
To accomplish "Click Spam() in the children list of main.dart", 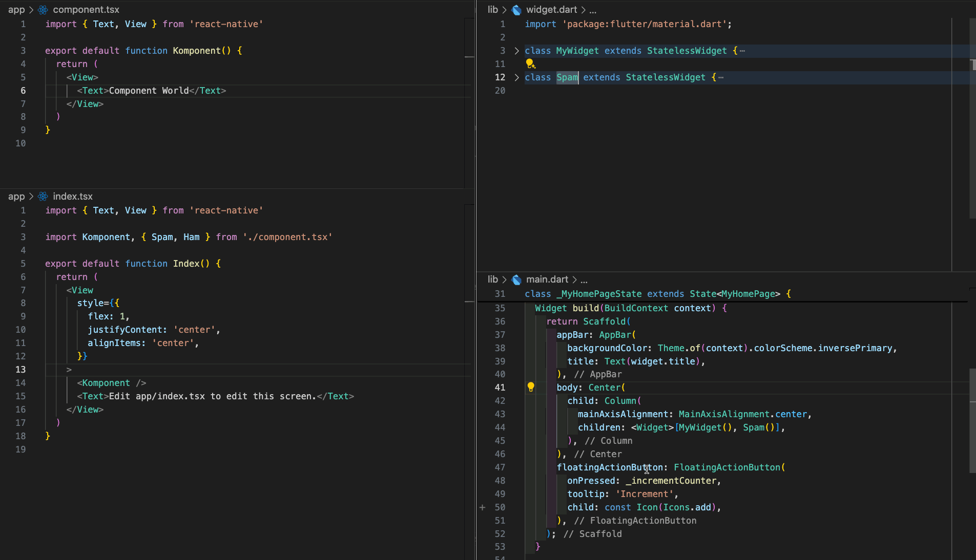I will coord(759,427).
